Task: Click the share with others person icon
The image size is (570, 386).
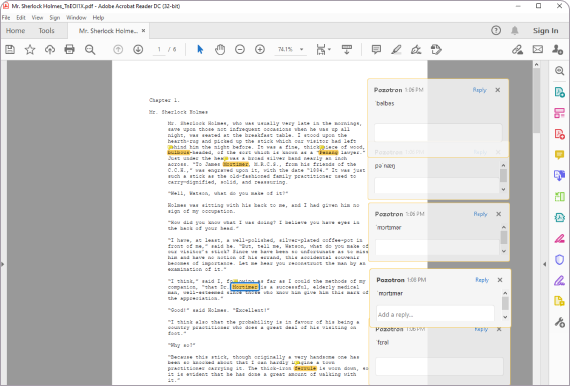Action: (557, 49)
